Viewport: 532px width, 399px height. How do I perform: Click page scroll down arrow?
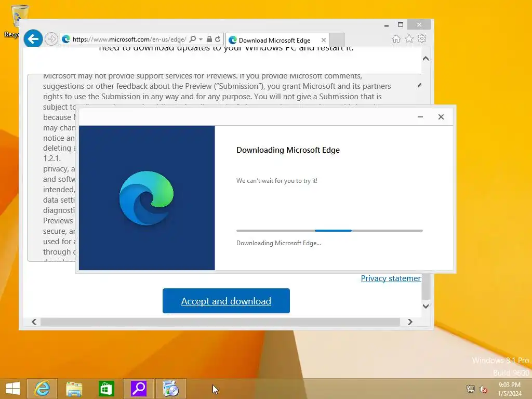tap(426, 306)
